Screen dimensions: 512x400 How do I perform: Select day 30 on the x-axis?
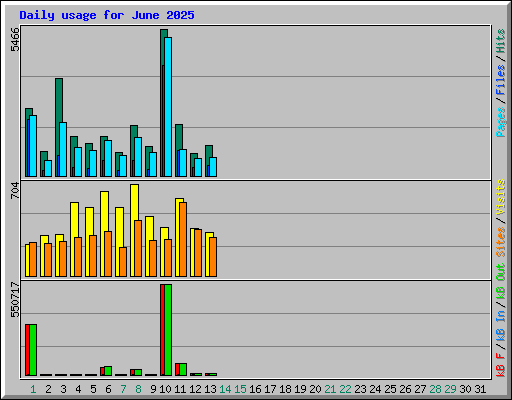tap(465, 389)
